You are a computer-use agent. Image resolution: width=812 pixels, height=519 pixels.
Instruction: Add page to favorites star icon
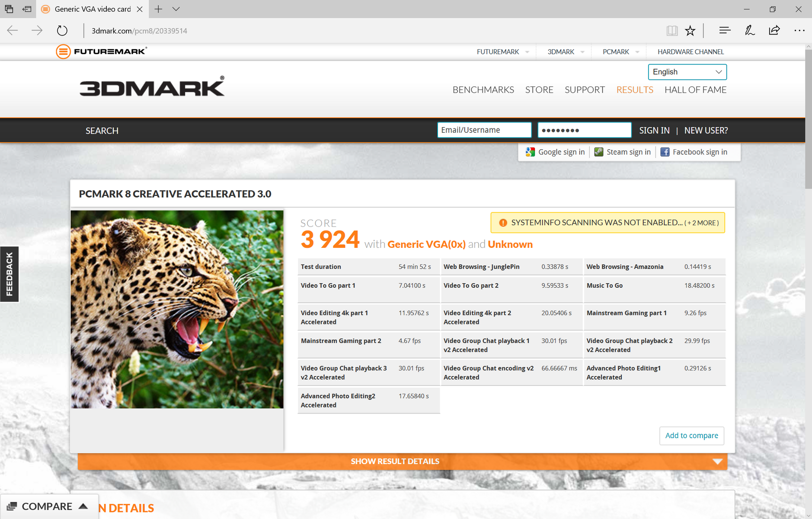690,30
